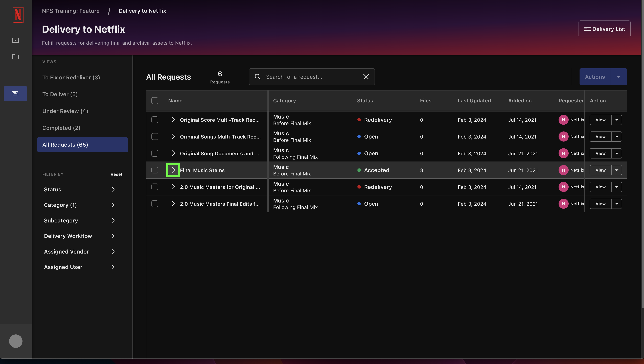Image resolution: width=644 pixels, height=364 pixels.
Task: Check the Final Music Stems row checkbox
Action: point(155,170)
